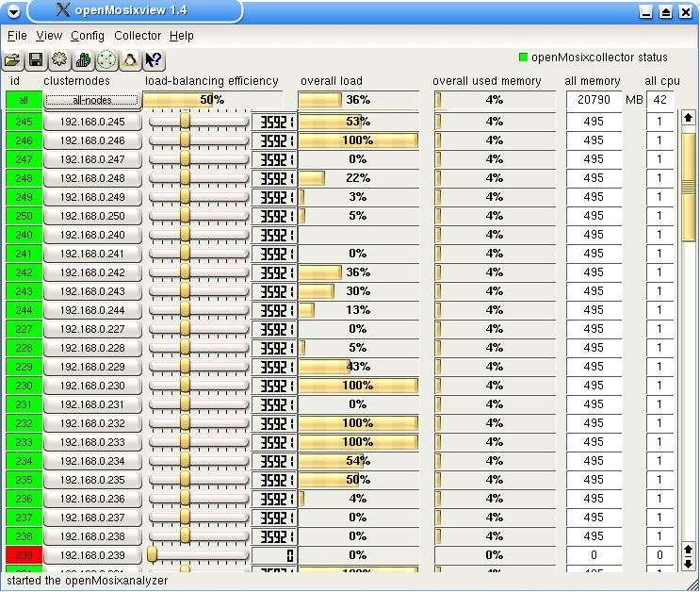
Task: Click the 100% load bar for node 246
Action: pos(359,140)
